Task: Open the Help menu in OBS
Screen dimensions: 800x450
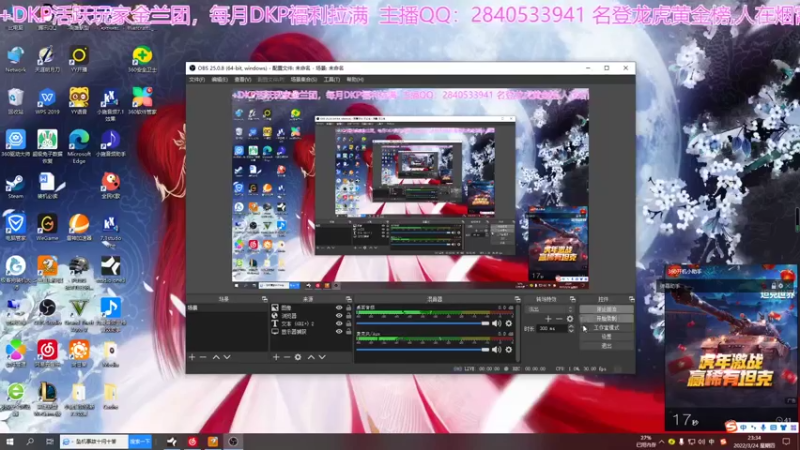Action: point(355,80)
